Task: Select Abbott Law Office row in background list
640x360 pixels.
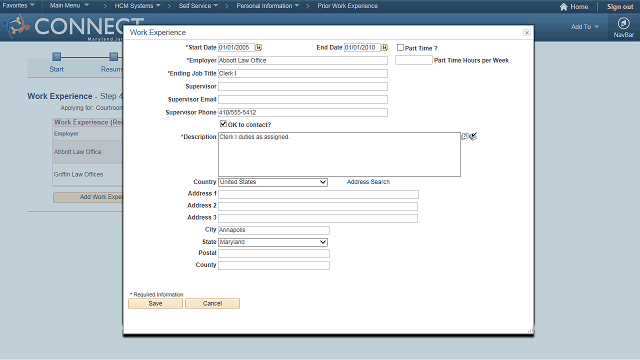Action: [x=87, y=152]
